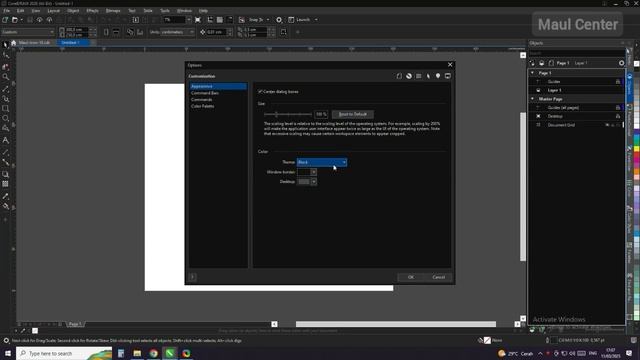Image resolution: width=640 pixels, height=360 pixels.
Task: Click the New document icon in the toolbar
Action: click(x=5, y=20)
